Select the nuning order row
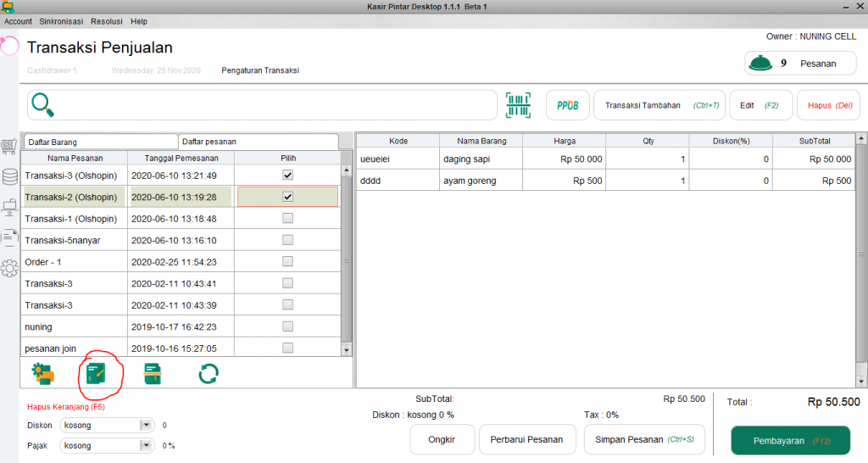 pyautogui.click(x=181, y=326)
